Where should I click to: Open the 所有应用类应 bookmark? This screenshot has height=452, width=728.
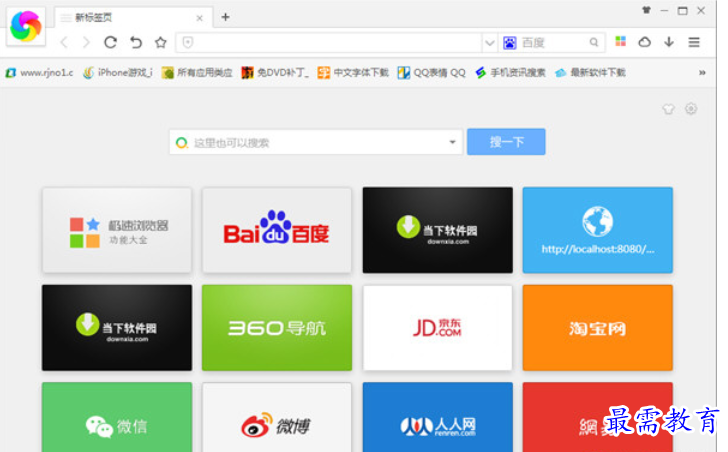(x=197, y=72)
